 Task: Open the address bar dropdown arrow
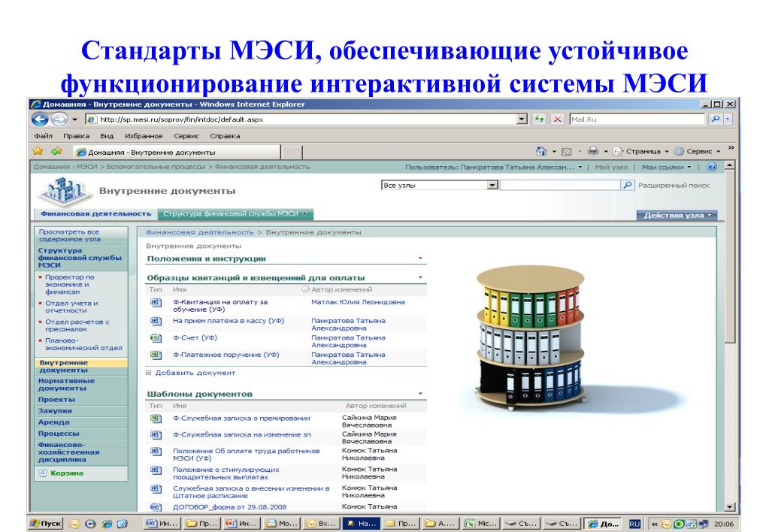(x=522, y=119)
